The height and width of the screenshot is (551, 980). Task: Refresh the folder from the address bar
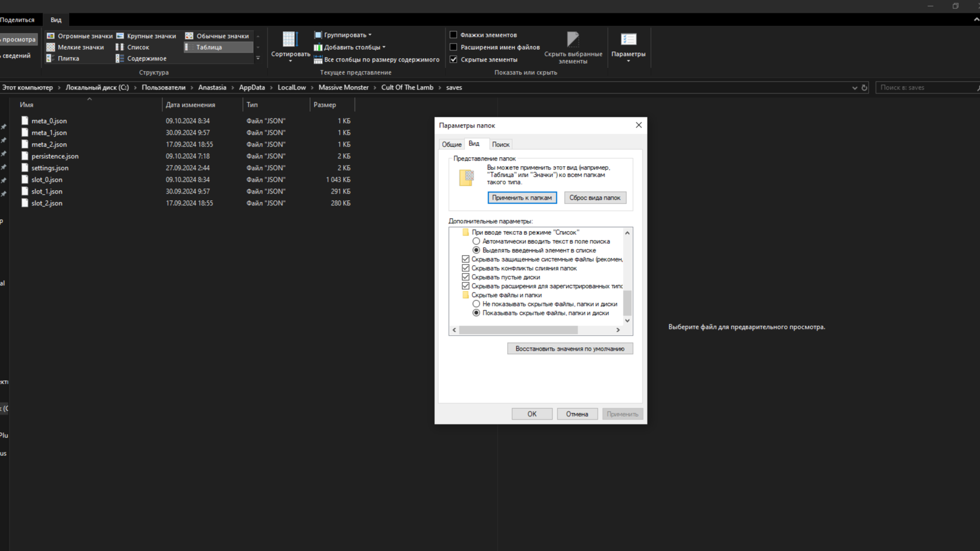tap(864, 88)
